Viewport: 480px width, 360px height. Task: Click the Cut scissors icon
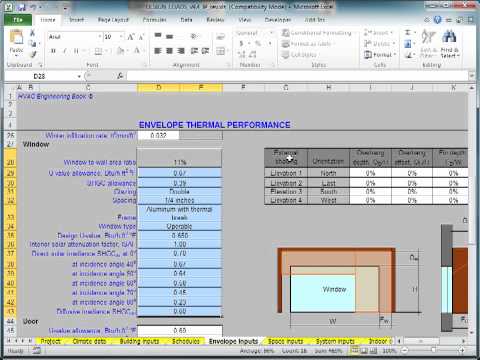point(32,33)
